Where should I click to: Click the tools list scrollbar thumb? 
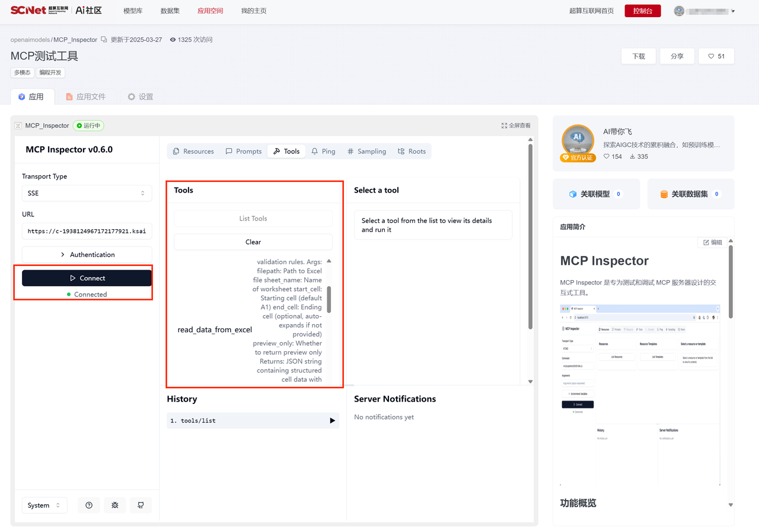(329, 299)
